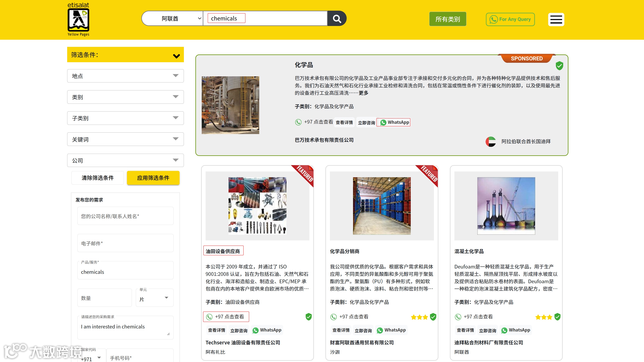Viewport: 644px width, 362px height.
Task: Click the Etisalat Yellow Pages logo
Action: click(x=78, y=19)
